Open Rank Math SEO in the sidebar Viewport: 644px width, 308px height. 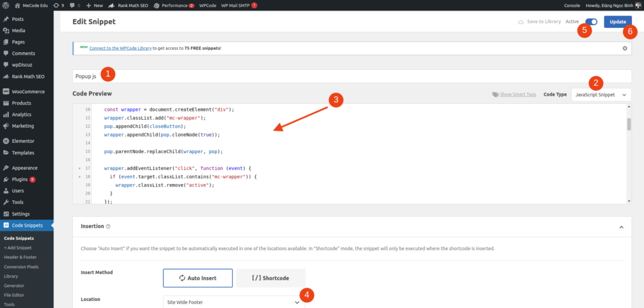coord(26,76)
